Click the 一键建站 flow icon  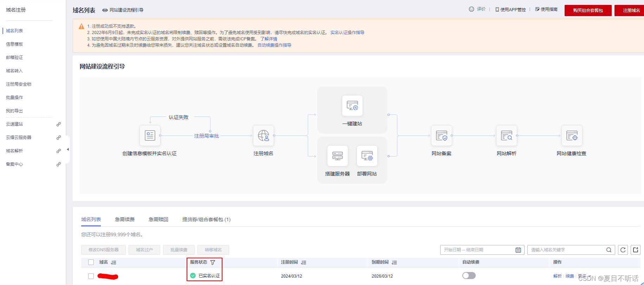pyautogui.click(x=352, y=106)
